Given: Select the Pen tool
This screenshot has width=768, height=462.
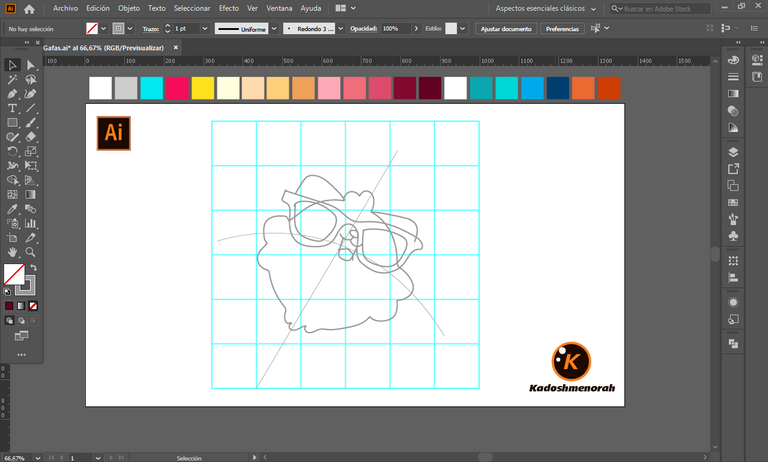Looking at the screenshot, I should point(12,94).
